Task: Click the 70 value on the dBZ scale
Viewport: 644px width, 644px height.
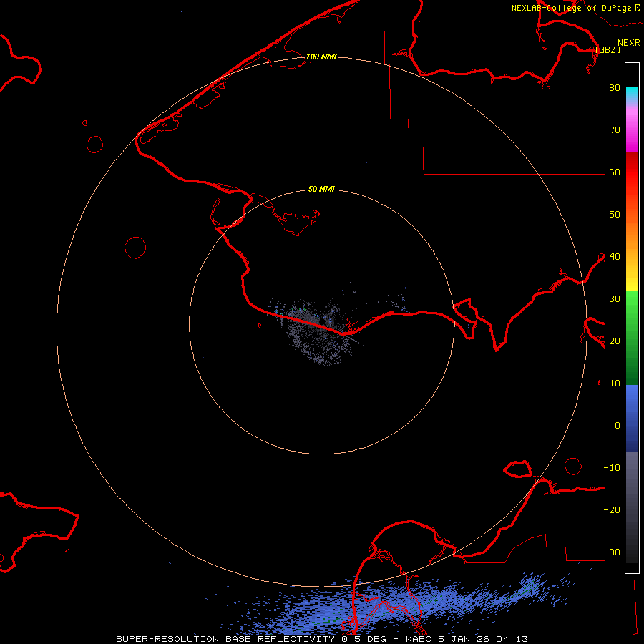Action: pyautogui.click(x=615, y=130)
